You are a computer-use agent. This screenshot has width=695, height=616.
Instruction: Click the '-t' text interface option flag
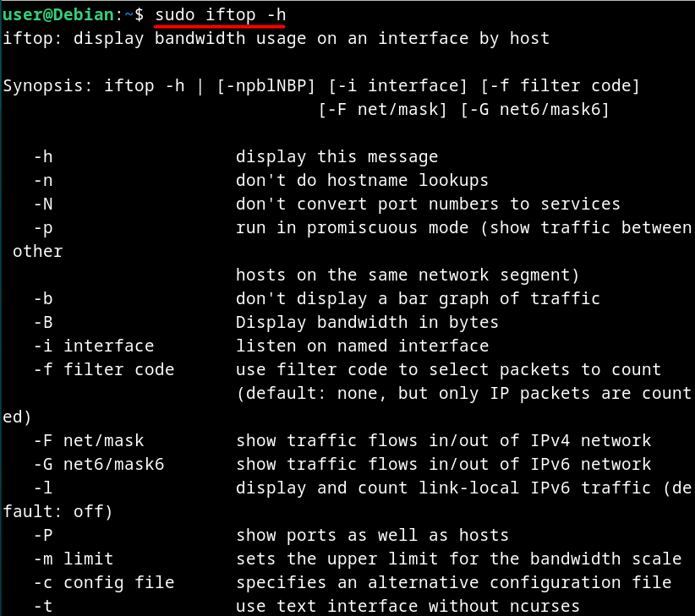pos(43,606)
